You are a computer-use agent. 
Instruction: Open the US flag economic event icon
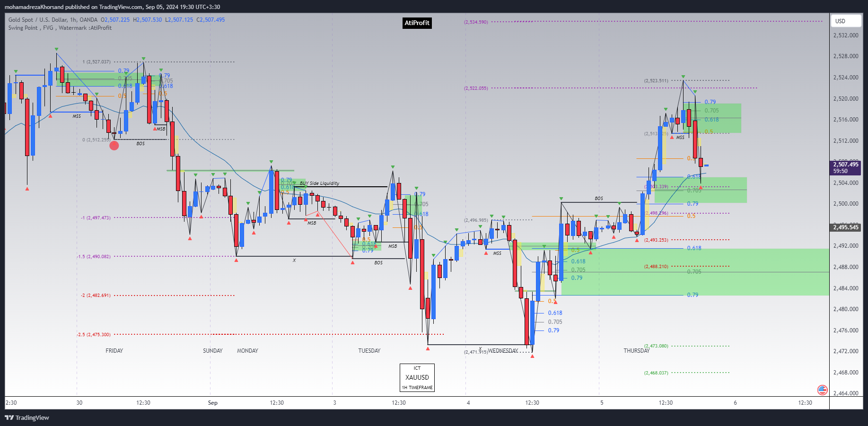click(x=823, y=390)
